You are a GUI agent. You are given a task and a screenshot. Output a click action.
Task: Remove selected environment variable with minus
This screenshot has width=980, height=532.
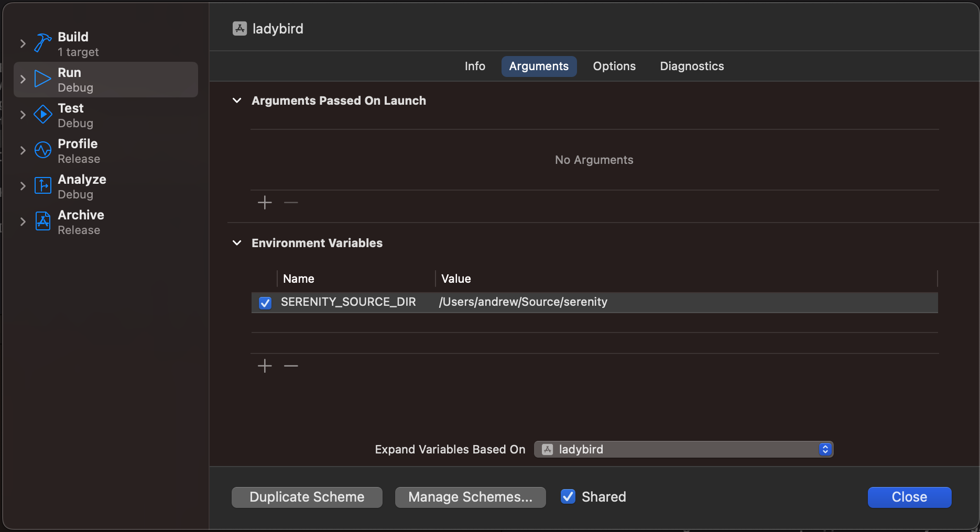point(291,365)
